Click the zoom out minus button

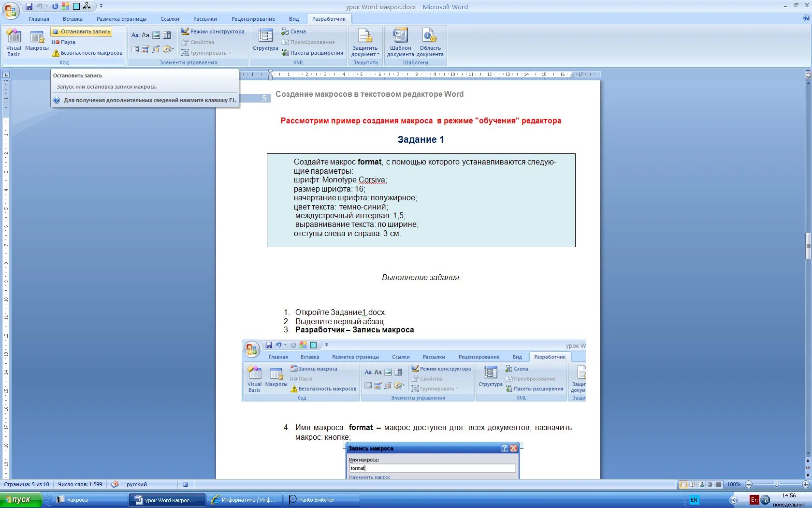click(x=749, y=484)
